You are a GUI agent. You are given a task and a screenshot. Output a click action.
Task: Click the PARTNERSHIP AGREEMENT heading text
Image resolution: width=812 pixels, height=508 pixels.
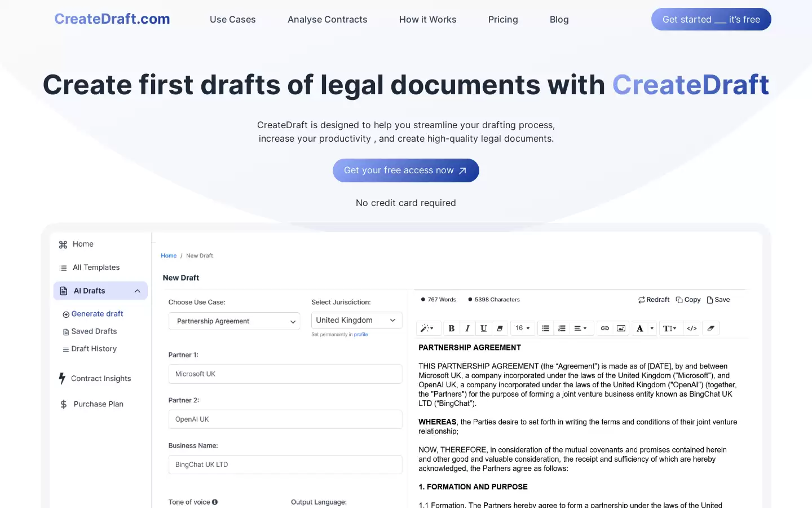pyautogui.click(x=470, y=348)
